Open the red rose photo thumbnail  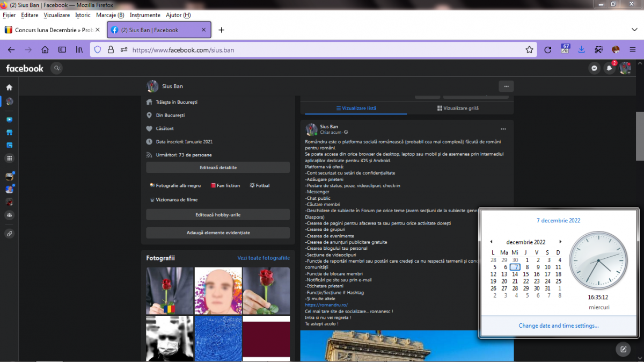(170, 291)
